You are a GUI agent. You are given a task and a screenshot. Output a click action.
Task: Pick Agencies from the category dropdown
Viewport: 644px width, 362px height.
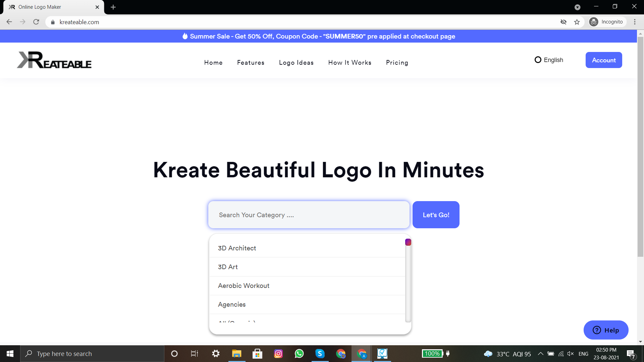(231, 304)
